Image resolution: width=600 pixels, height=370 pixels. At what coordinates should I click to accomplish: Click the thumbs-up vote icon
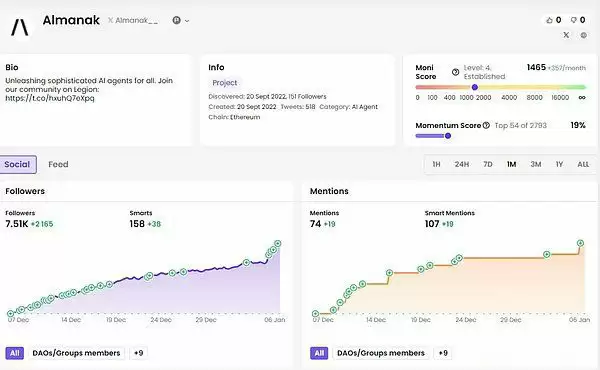(549, 20)
